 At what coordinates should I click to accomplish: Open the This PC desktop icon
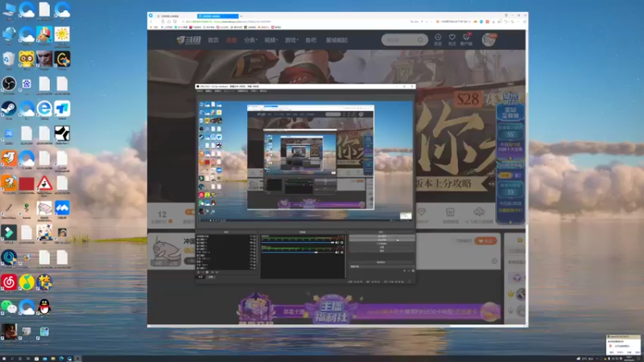pyautogui.click(x=9, y=10)
